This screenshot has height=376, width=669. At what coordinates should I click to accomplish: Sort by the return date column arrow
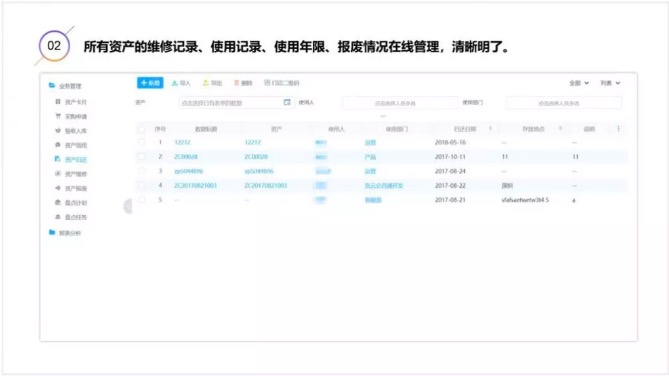[490, 128]
